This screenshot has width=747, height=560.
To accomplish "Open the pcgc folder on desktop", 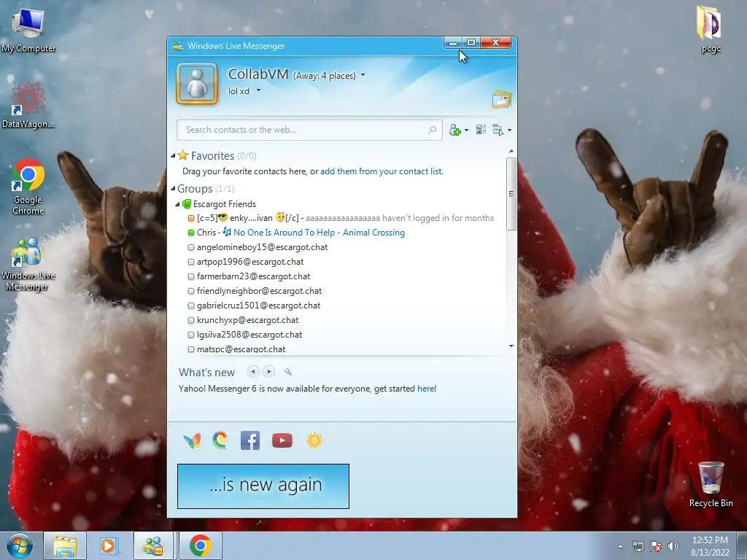I will tap(711, 28).
